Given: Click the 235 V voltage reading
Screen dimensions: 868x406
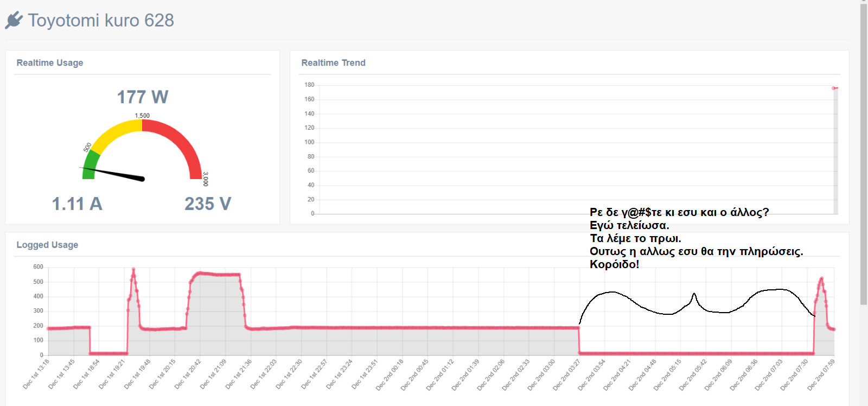Looking at the screenshot, I should (x=208, y=204).
